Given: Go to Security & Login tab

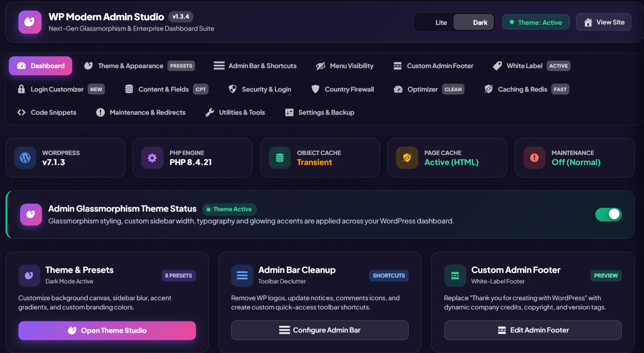Looking at the screenshot, I should pyautogui.click(x=260, y=89).
